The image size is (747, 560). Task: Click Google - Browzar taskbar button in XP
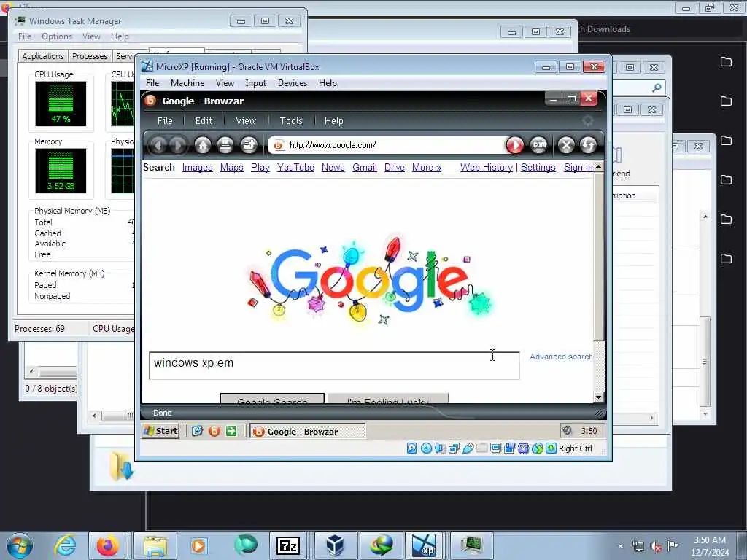pyautogui.click(x=308, y=432)
